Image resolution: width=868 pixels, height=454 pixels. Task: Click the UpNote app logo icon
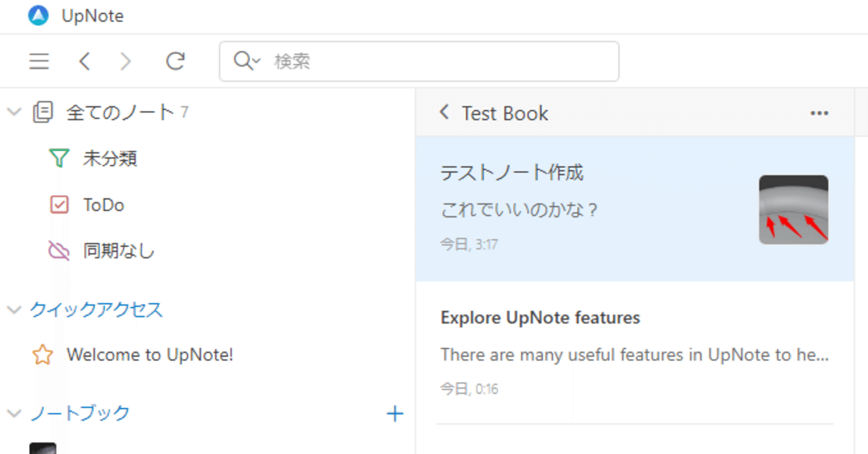pos(37,15)
